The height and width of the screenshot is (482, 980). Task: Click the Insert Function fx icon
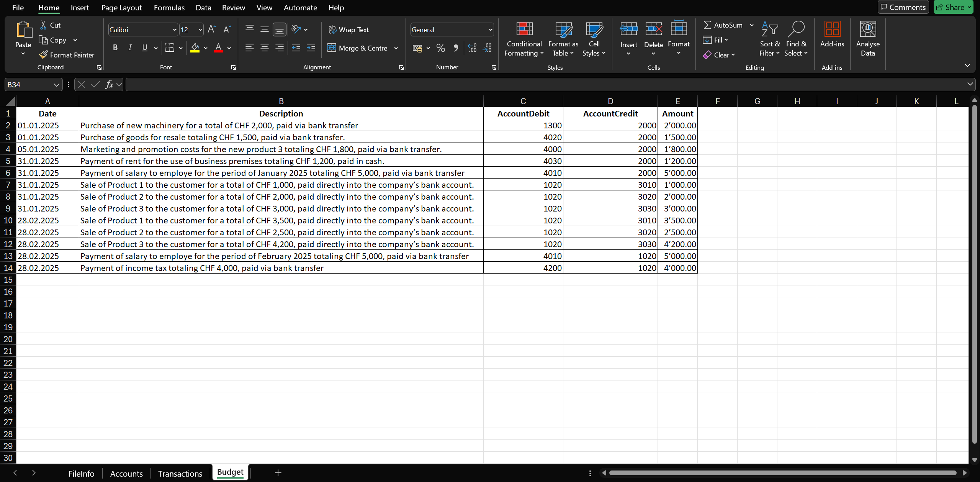click(x=109, y=84)
